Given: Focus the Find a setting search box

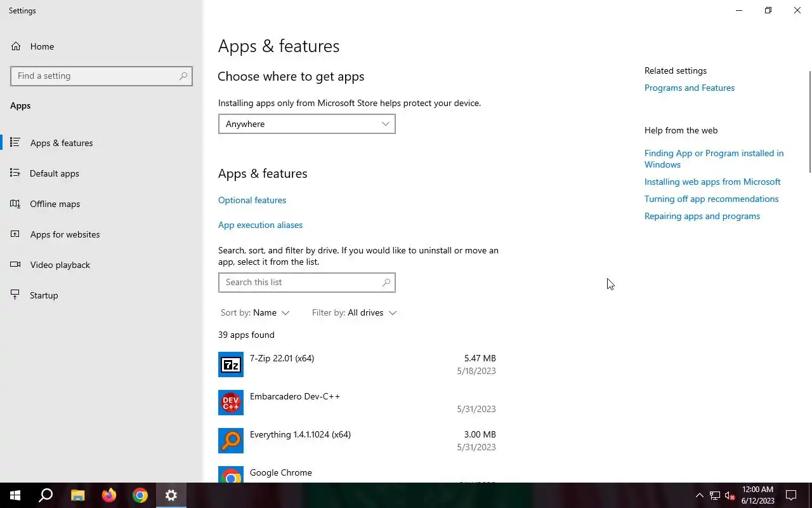Looking at the screenshot, I should click(101, 76).
